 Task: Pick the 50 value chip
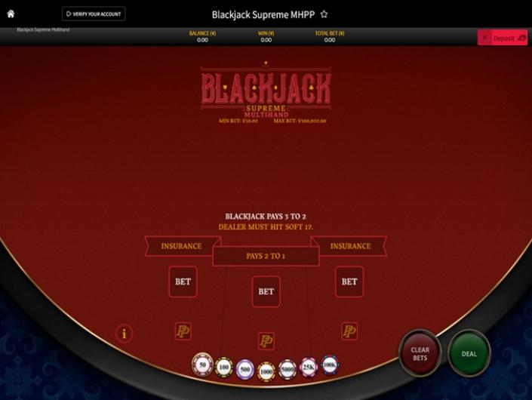click(x=202, y=365)
